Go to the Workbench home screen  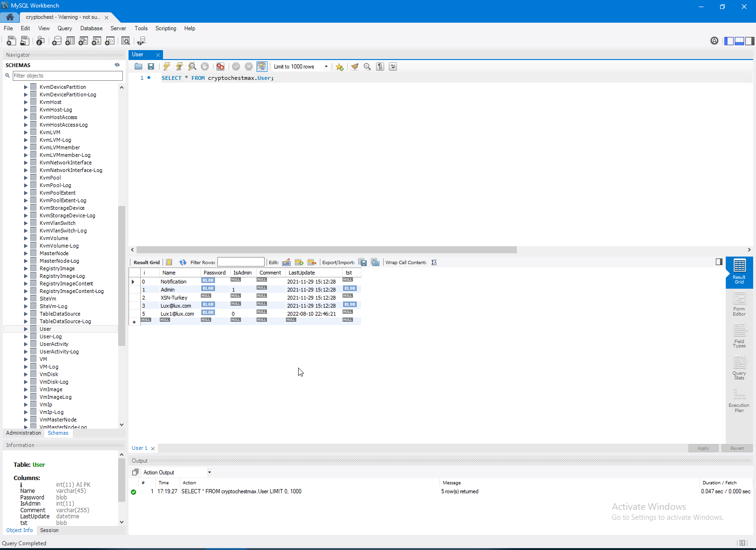(x=10, y=17)
